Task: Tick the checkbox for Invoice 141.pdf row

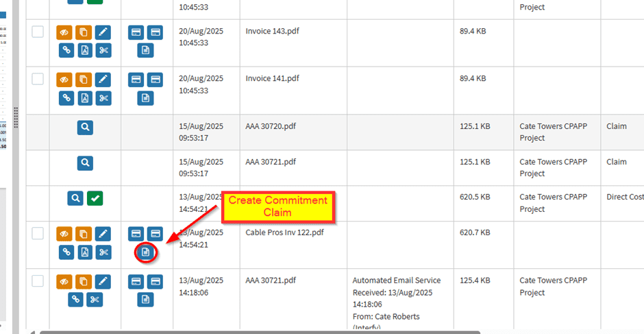Action: [38, 80]
